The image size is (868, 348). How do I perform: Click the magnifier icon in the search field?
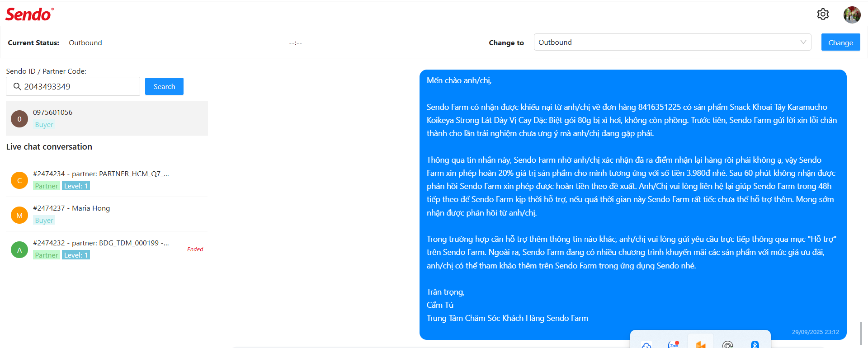pyautogui.click(x=17, y=86)
